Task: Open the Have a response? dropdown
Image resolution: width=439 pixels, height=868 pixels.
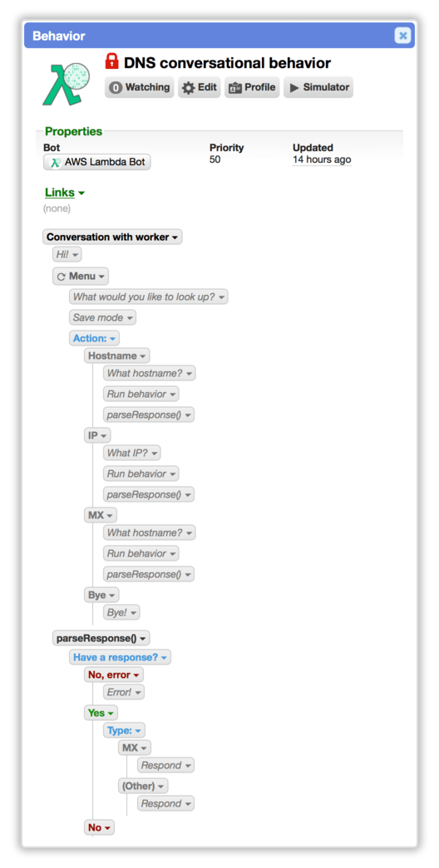Action: tap(121, 657)
